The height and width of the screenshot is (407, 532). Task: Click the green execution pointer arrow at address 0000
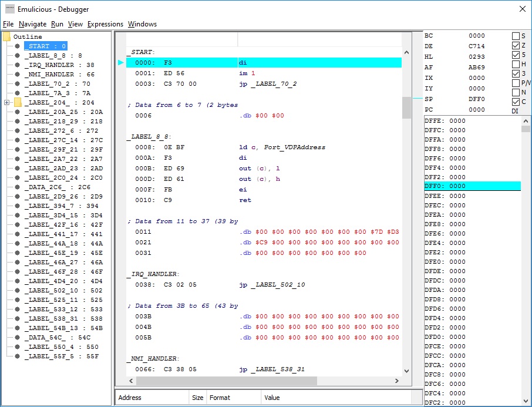(x=122, y=62)
